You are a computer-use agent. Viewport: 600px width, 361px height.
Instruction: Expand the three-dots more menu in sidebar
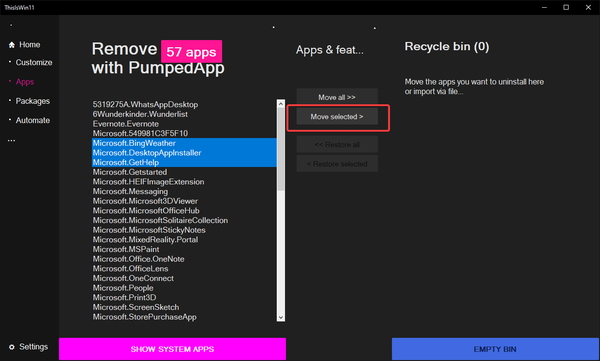click(x=11, y=140)
